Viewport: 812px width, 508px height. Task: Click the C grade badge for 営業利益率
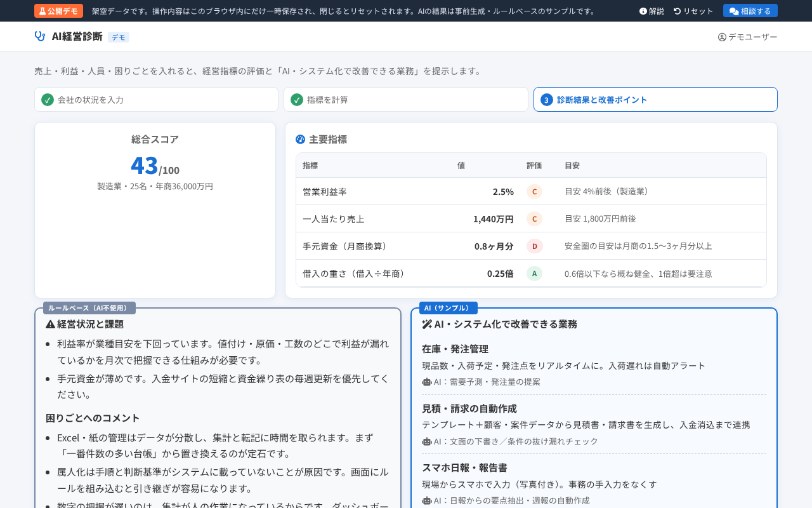pyautogui.click(x=534, y=191)
